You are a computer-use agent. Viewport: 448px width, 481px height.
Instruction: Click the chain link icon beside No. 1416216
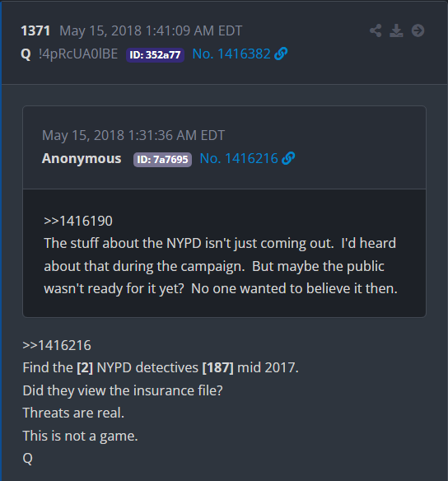click(x=288, y=158)
